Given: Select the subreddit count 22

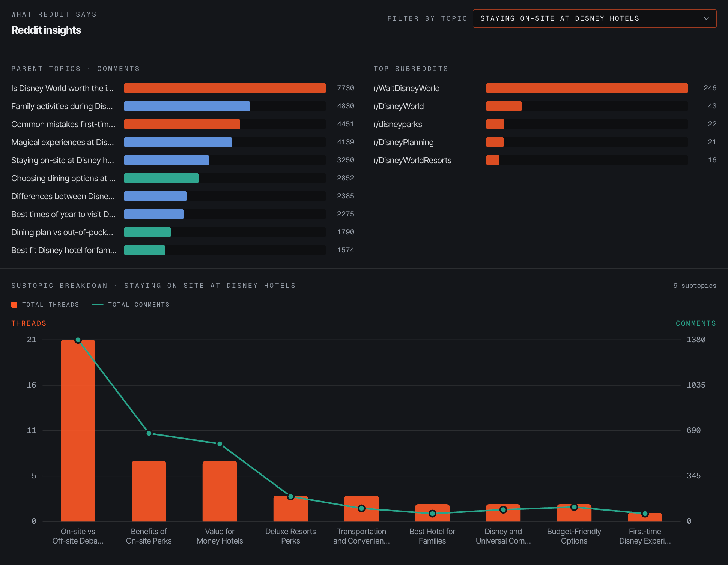Looking at the screenshot, I should [712, 124].
